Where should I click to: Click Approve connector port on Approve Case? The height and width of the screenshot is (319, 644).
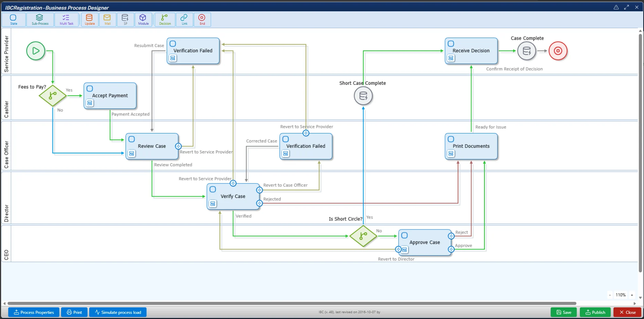[451, 249]
